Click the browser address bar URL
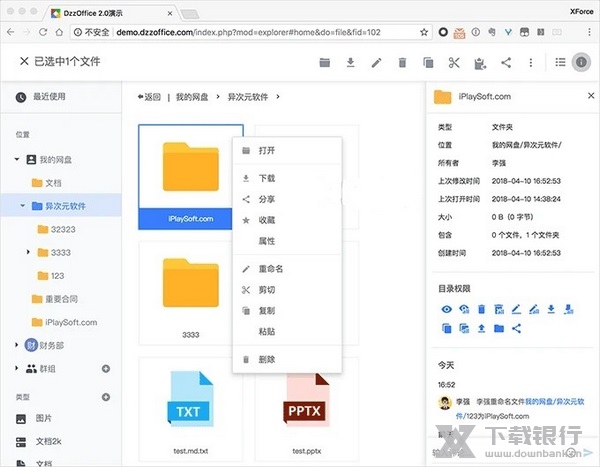 click(x=248, y=32)
